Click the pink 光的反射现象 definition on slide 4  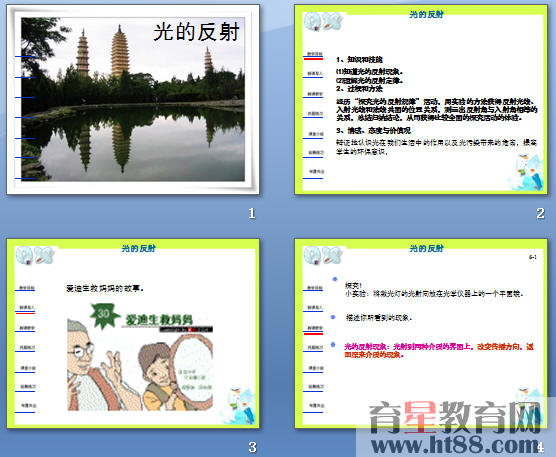pyautogui.click(x=439, y=350)
